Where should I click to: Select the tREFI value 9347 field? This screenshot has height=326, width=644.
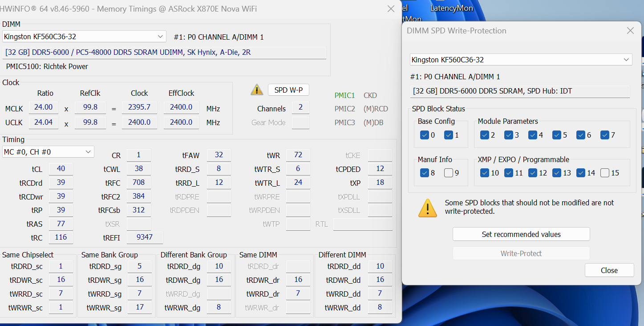click(145, 238)
